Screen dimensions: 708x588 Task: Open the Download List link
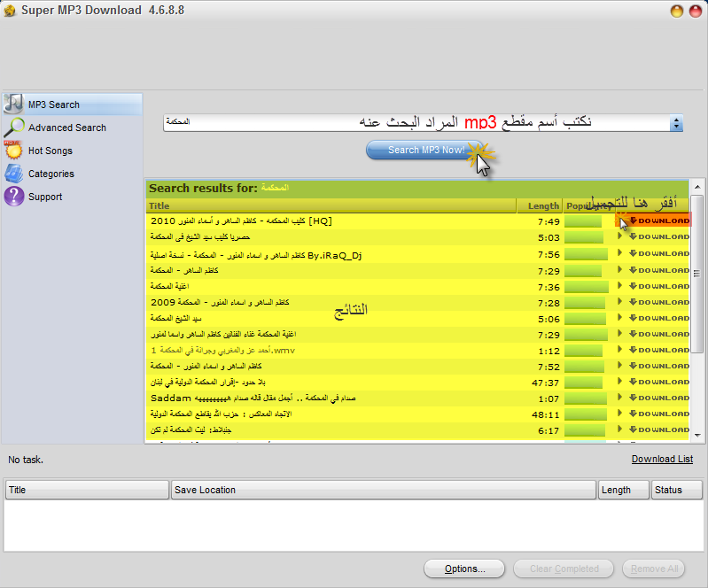[662, 459]
